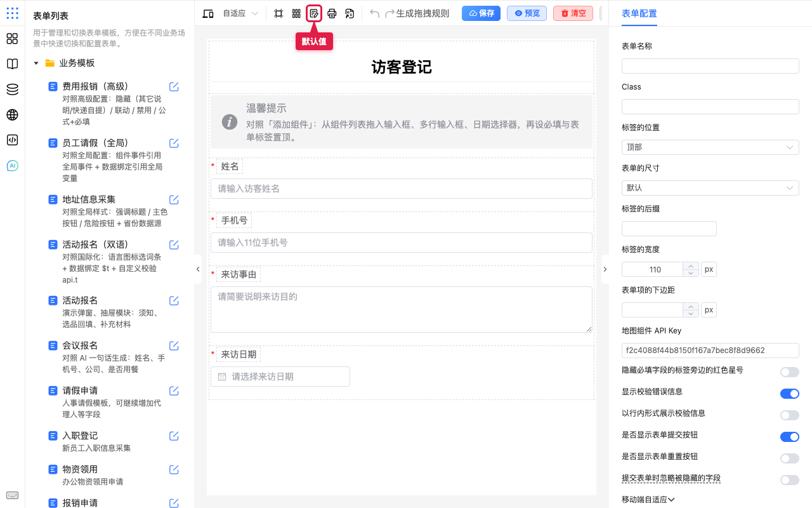Collapse the 业务模板 folder tree
Screen dimensions: 812x508
[36, 63]
